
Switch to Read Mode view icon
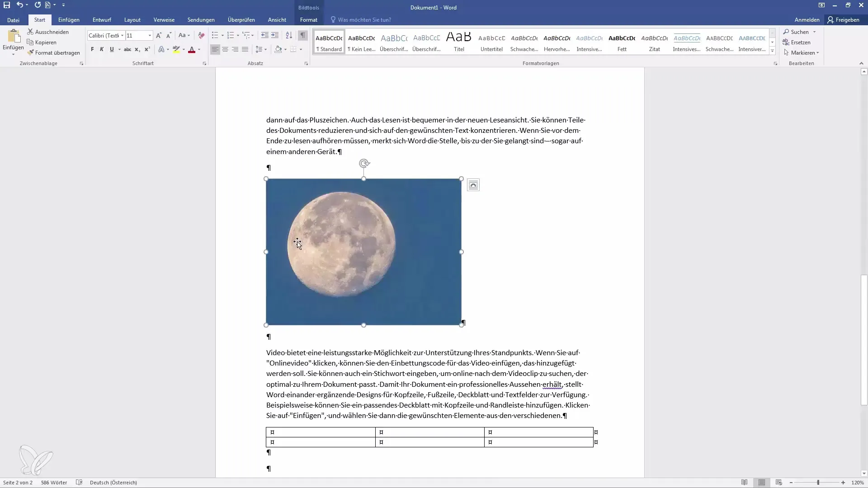click(x=744, y=483)
